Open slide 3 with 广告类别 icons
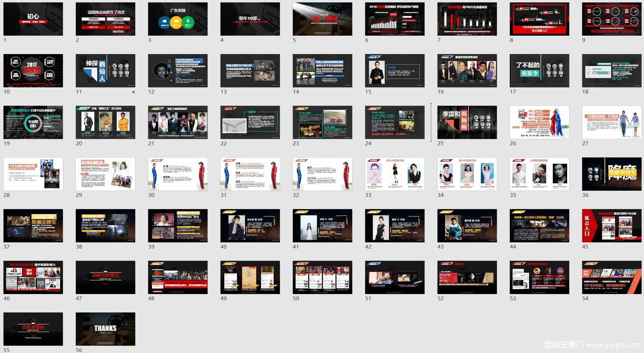This screenshot has width=644, height=353. point(178,19)
